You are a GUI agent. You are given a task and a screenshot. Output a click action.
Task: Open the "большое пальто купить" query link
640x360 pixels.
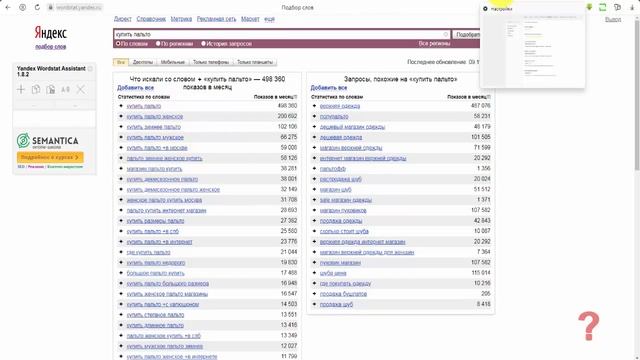coord(156,273)
